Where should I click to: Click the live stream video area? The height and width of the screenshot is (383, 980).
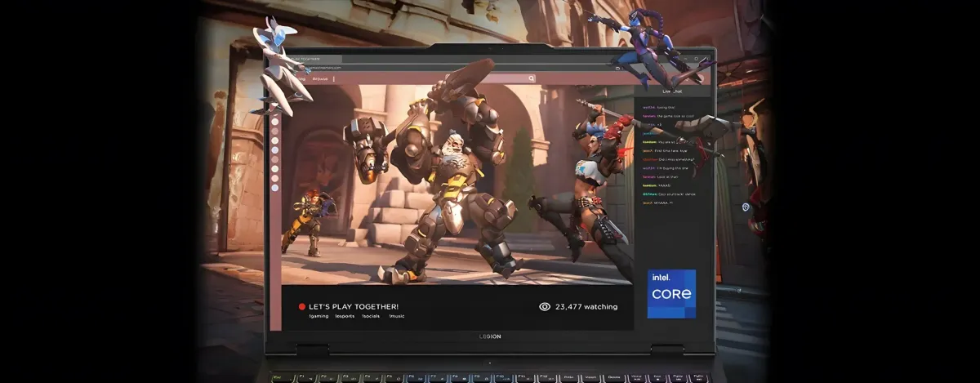click(457, 185)
